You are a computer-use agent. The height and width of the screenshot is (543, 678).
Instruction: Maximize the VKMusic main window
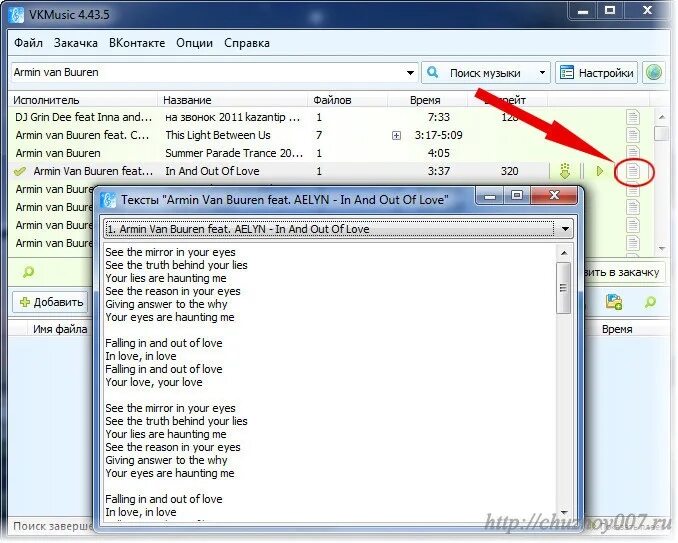tap(610, 11)
